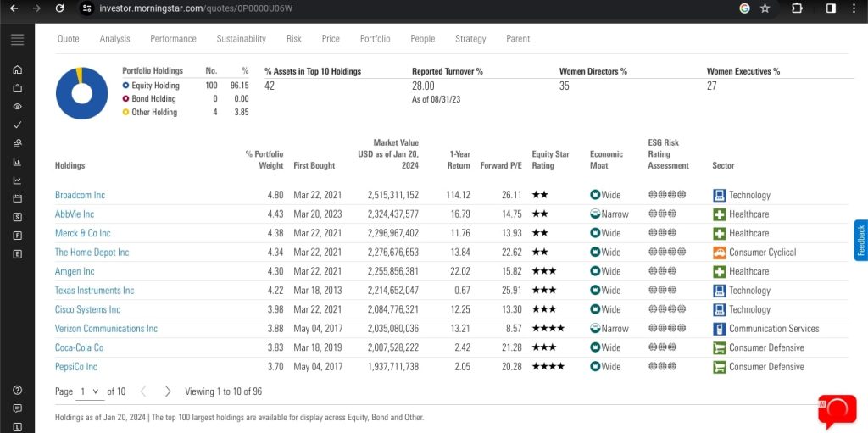This screenshot has width=868, height=433.
Task: Click the Home icon in sidebar
Action: click(17, 69)
